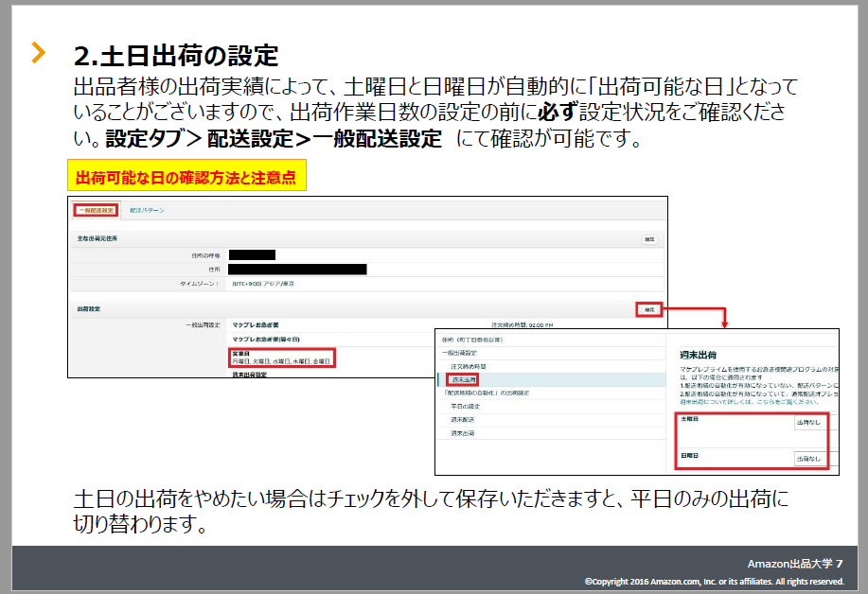Open the 配送パターン tab
Viewport: 868px width, 594px height.
point(147,209)
